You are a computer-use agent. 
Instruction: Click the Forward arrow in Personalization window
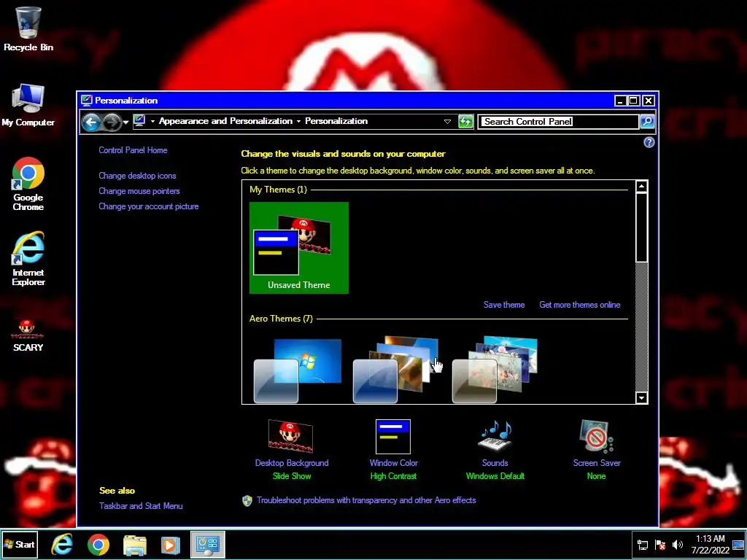(x=112, y=122)
